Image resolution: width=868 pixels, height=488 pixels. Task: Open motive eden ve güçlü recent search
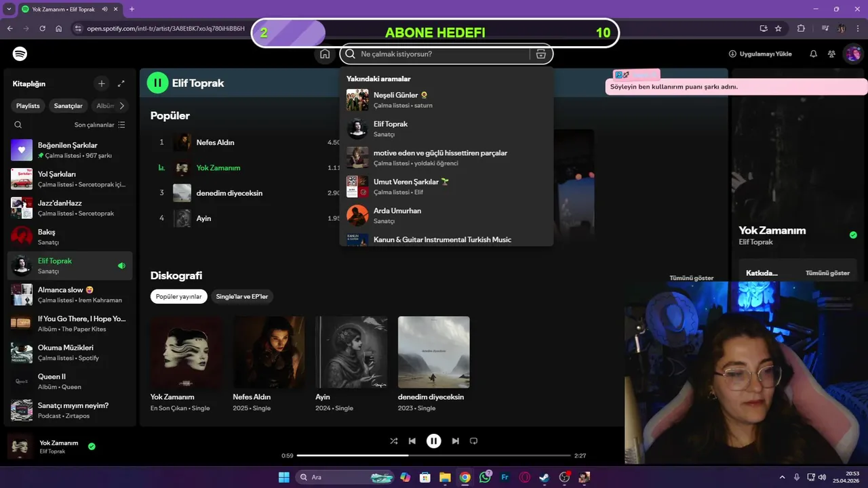pyautogui.click(x=447, y=157)
